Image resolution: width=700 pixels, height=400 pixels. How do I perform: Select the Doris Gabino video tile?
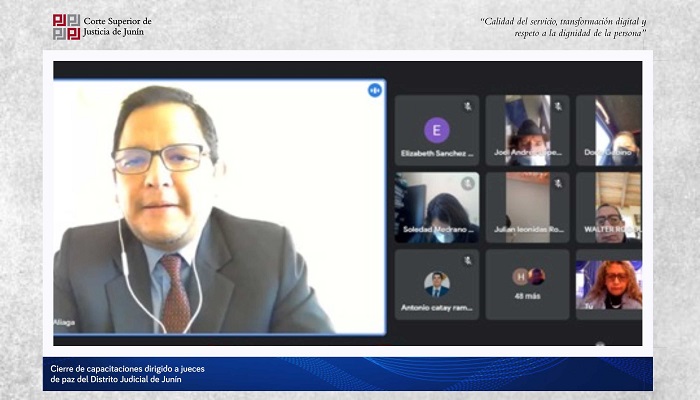(x=609, y=130)
